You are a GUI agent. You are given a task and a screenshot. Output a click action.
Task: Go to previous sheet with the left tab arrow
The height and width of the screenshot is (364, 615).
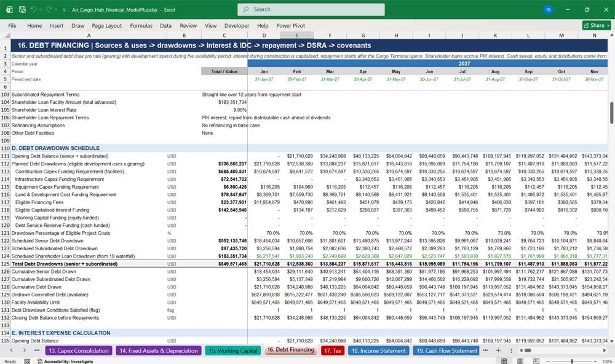[x=11, y=350]
